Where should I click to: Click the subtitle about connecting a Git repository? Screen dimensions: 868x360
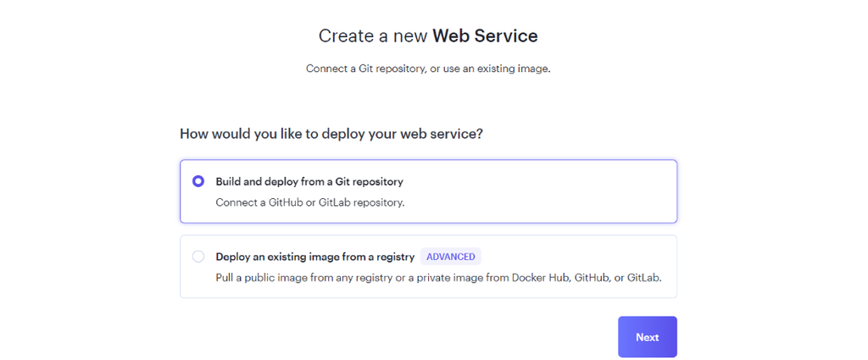pos(428,69)
